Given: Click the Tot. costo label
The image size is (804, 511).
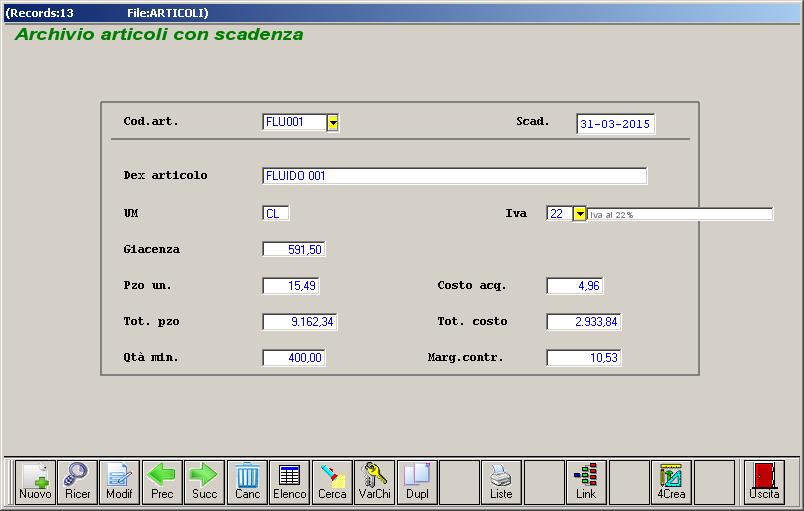Looking at the screenshot, I should (472, 321).
